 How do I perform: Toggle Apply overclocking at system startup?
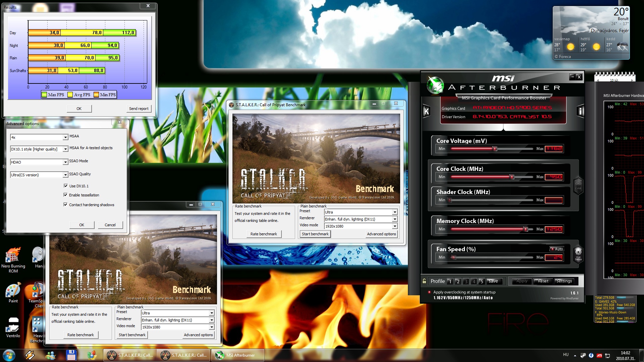click(429, 292)
